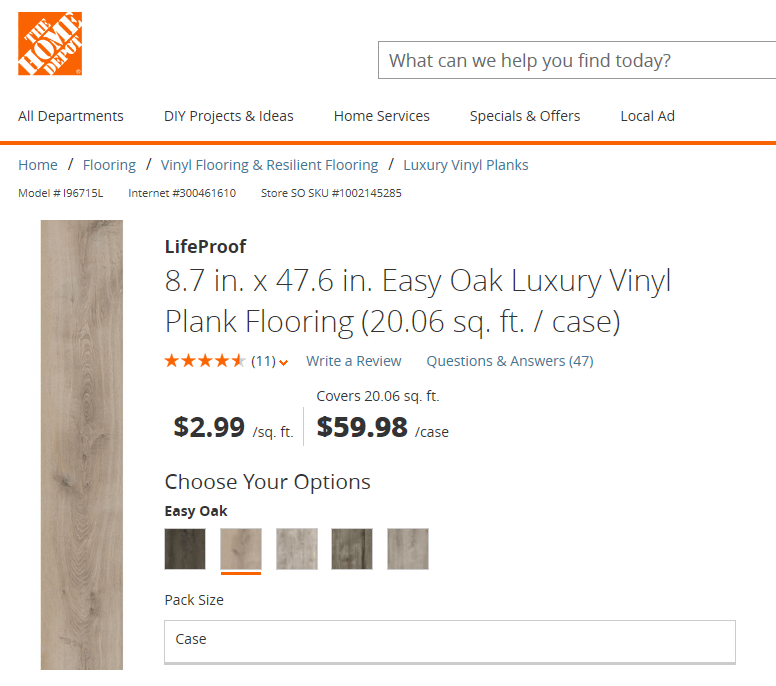Select the dark brown fourth swatch
The height and width of the screenshot is (686, 776).
352,549
